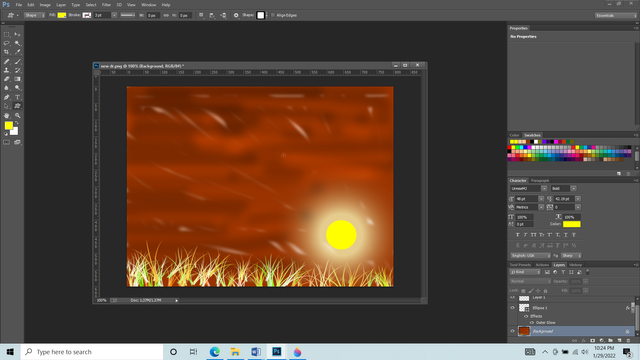The image size is (640, 360).
Task: Select the Path Selection tool
Action: point(7,106)
